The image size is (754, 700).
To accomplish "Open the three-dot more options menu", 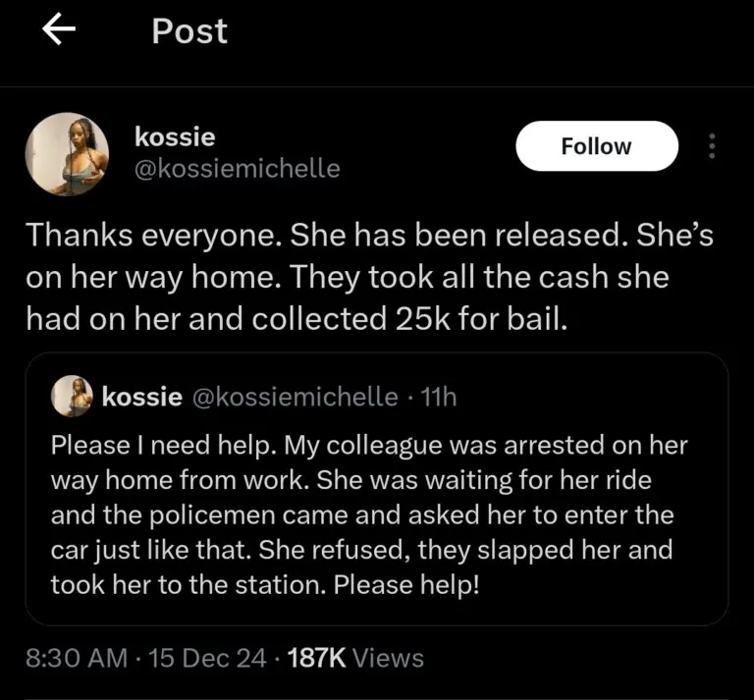I will (713, 147).
